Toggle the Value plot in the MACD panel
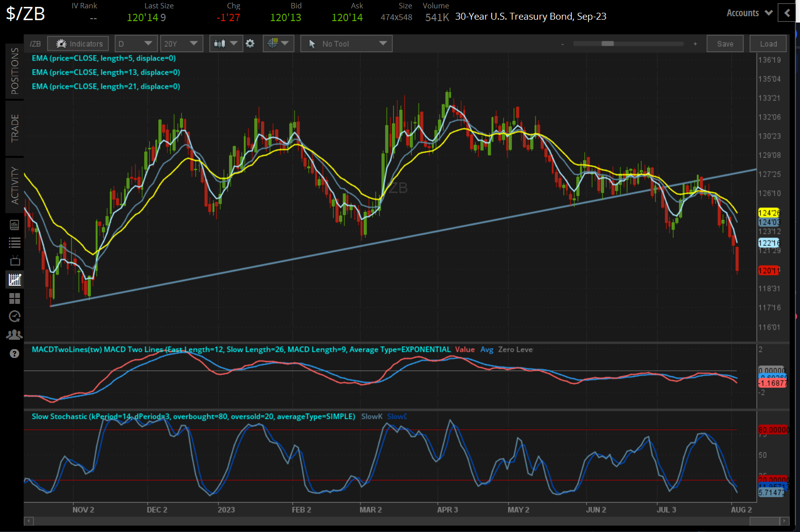 click(x=465, y=350)
